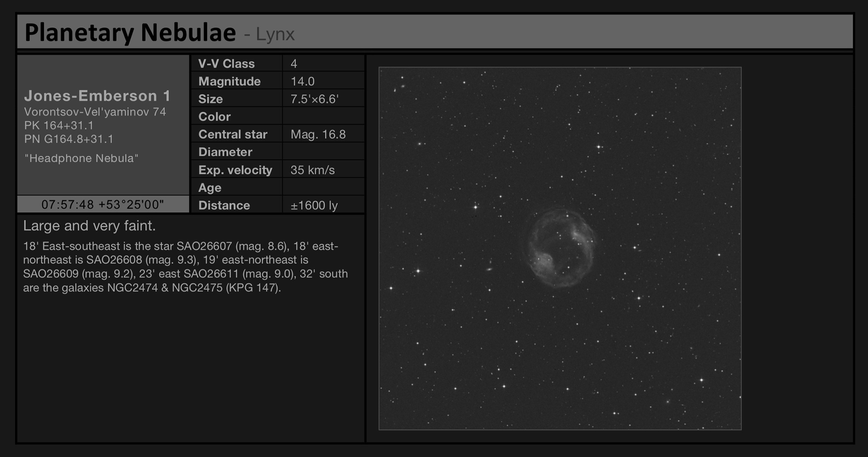Click 'SAO26607' in the description text
Viewport: 868px width, 457px height.
[x=204, y=246]
